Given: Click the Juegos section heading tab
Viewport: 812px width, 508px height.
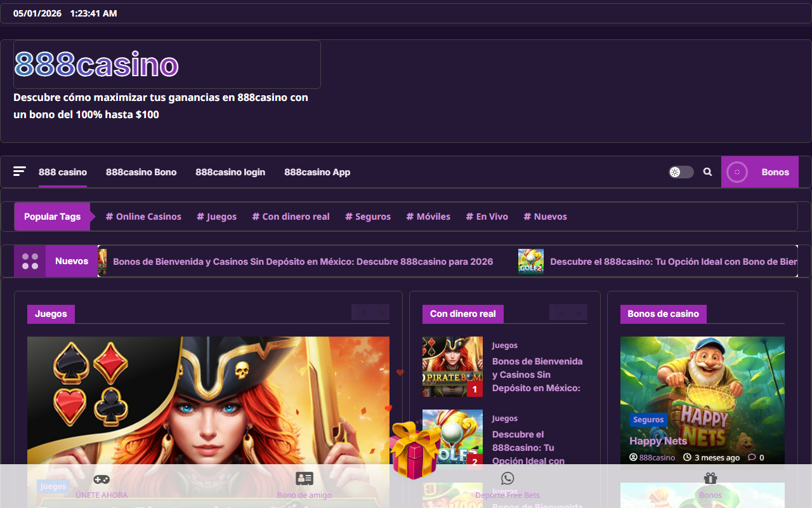Looking at the screenshot, I should click(x=51, y=314).
